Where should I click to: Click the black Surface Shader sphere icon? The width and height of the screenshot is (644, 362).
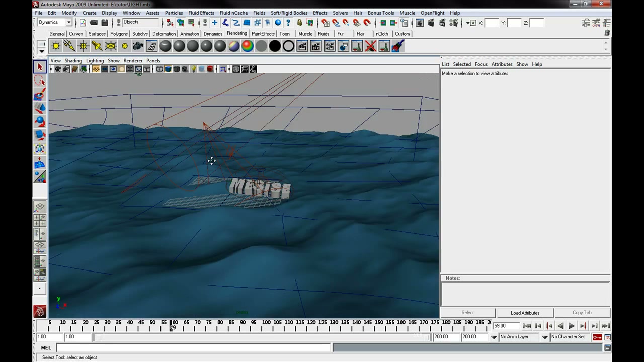[275, 46]
